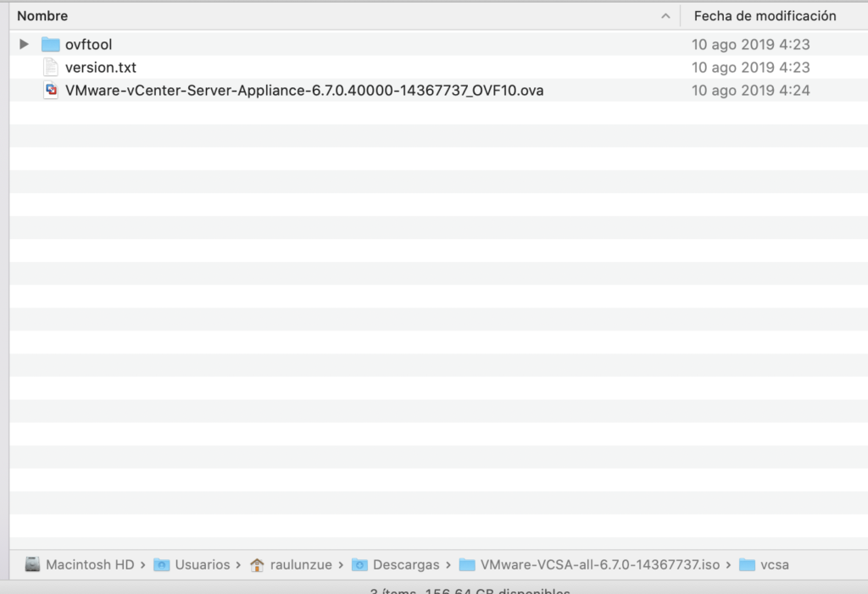Image resolution: width=868 pixels, height=594 pixels.
Task: Click the version.txt document icon
Action: (51, 67)
